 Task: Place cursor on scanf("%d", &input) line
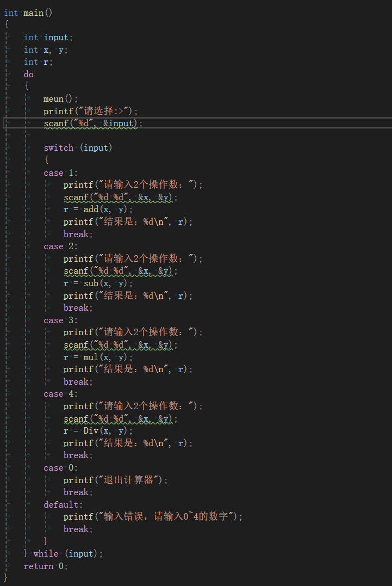click(93, 124)
